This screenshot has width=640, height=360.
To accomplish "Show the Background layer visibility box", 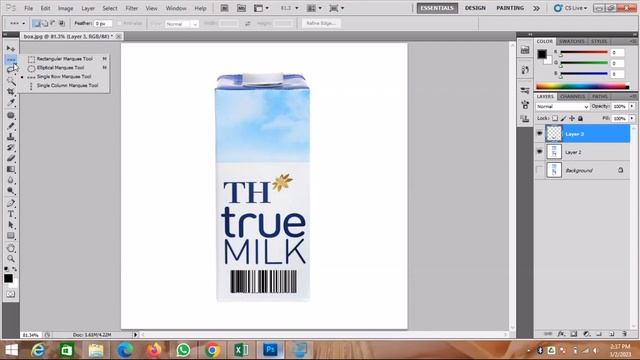I will [x=540, y=170].
